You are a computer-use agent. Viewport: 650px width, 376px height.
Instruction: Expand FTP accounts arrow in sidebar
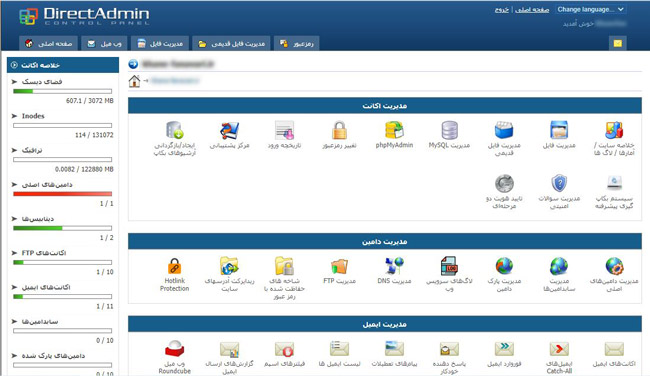coord(15,253)
